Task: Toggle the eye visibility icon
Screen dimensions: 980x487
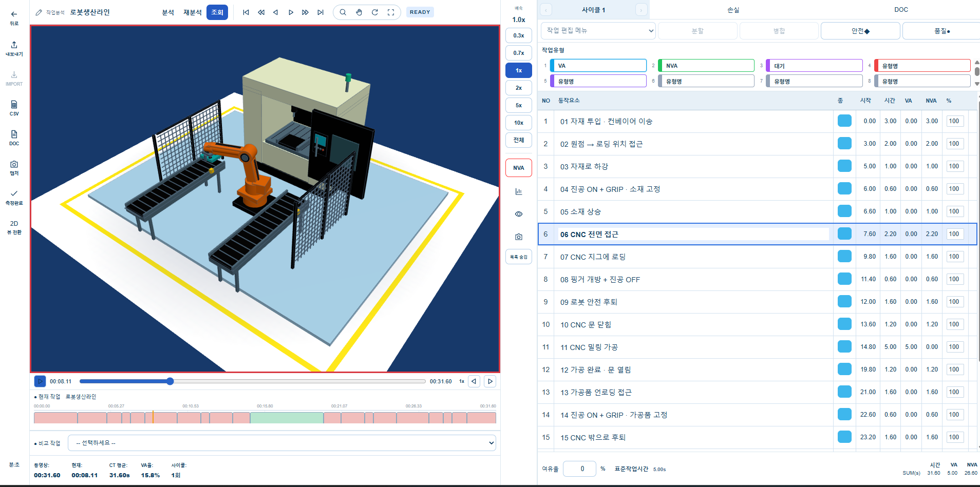Action: (x=519, y=214)
